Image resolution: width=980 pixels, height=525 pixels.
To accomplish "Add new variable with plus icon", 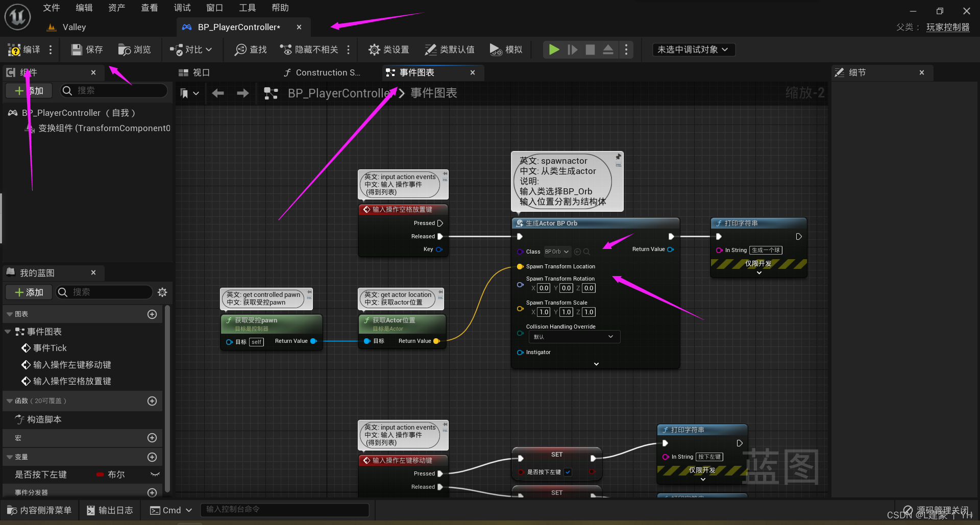I will tap(152, 457).
